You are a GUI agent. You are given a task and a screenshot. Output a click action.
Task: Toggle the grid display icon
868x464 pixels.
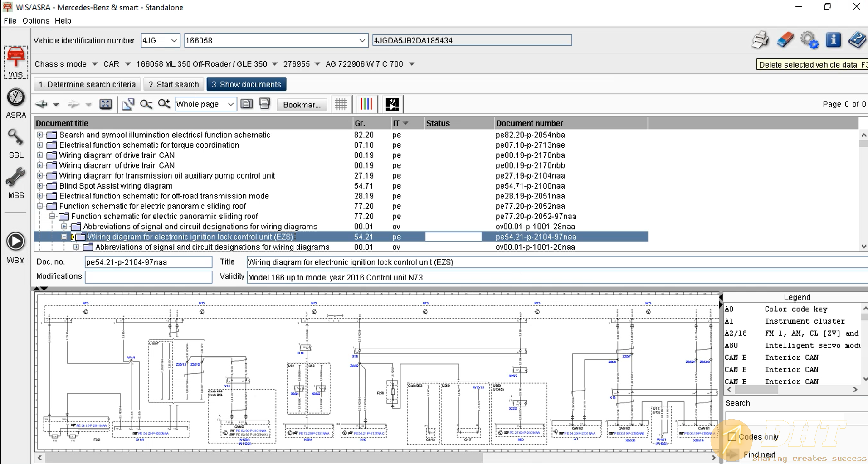click(341, 104)
